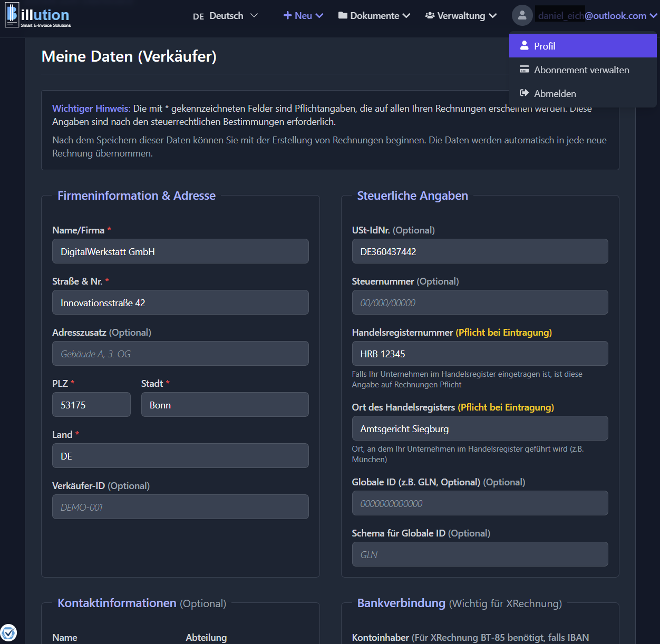Focus the Verkäufer-ID field

click(x=180, y=507)
